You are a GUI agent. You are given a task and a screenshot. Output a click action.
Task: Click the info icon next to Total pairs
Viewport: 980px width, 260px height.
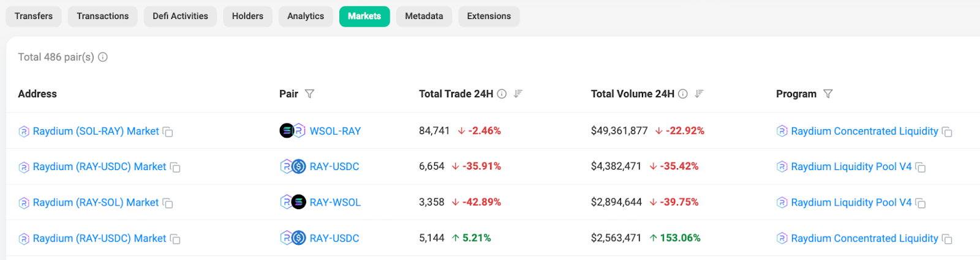click(x=103, y=57)
